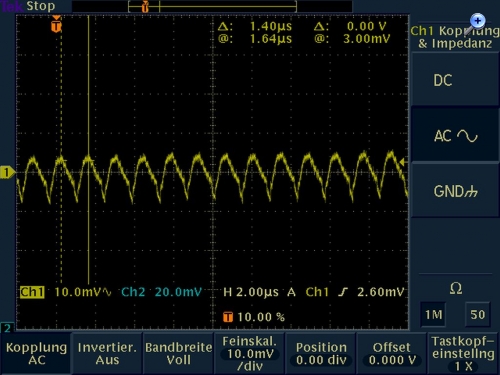The height and width of the screenshot is (375, 500).
Task: Set impedance to 1M ohm
Action: pos(433,314)
